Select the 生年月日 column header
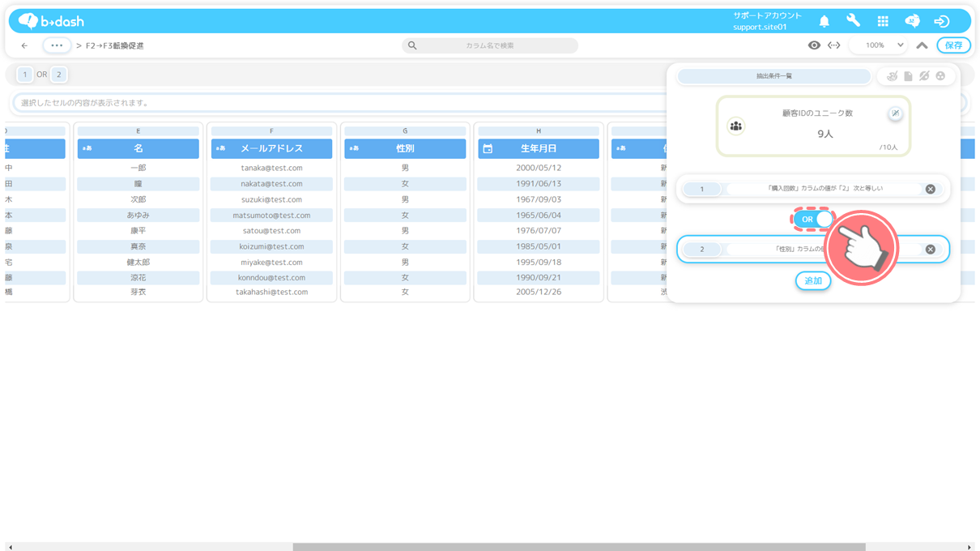This screenshot has height=551, width=980. (539, 149)
